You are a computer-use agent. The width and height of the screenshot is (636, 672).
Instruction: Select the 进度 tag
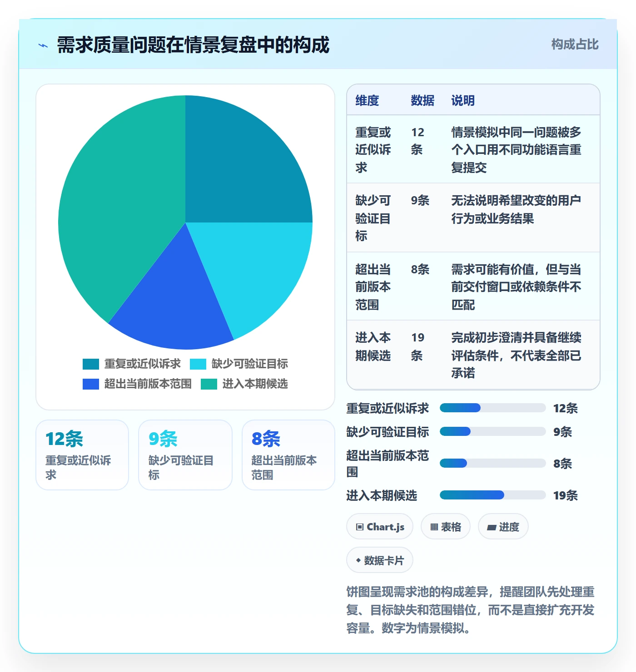point(503,527)
